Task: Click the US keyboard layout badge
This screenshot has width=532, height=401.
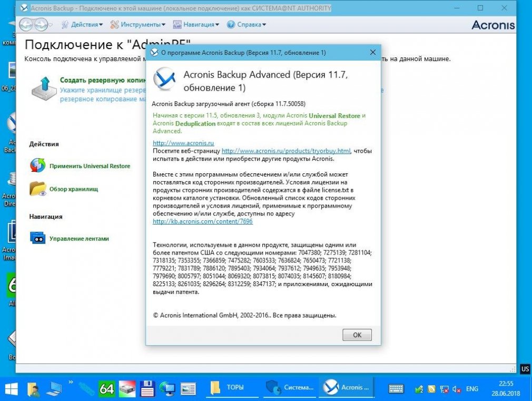Action: (525, 369)
